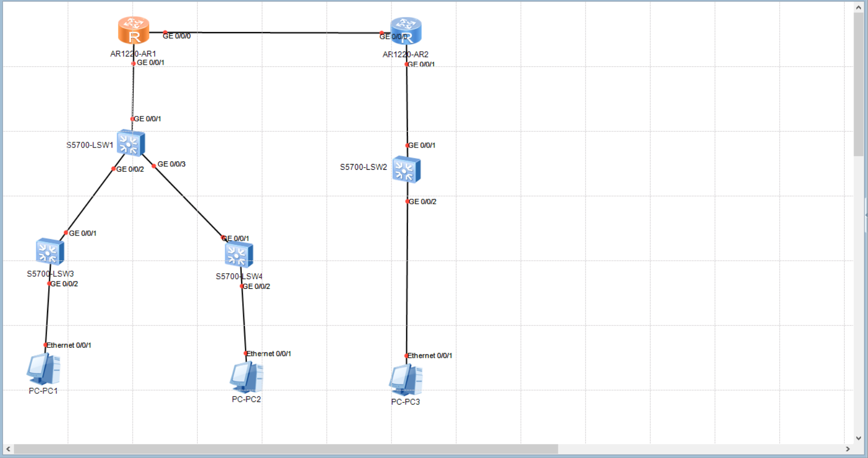This screenshot has height=458, width=868.
Task: Click AR2's GE 0/0/1 port label
Action: [421, 64]
